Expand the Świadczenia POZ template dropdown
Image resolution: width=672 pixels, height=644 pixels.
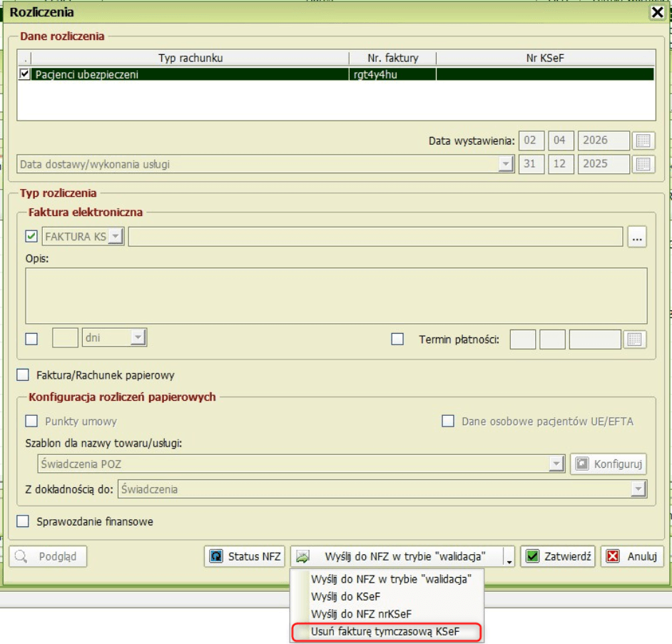coord(557,464)
